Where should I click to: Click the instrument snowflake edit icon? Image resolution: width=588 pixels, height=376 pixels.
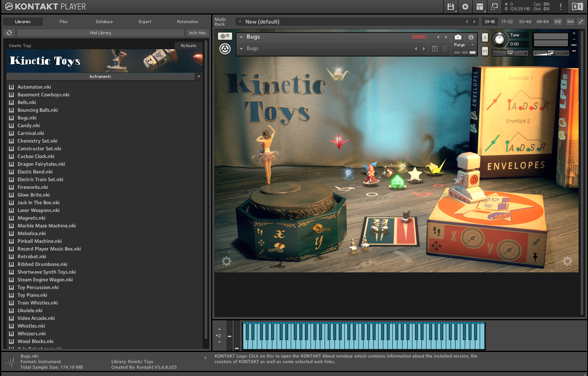(x=225, y=36)
